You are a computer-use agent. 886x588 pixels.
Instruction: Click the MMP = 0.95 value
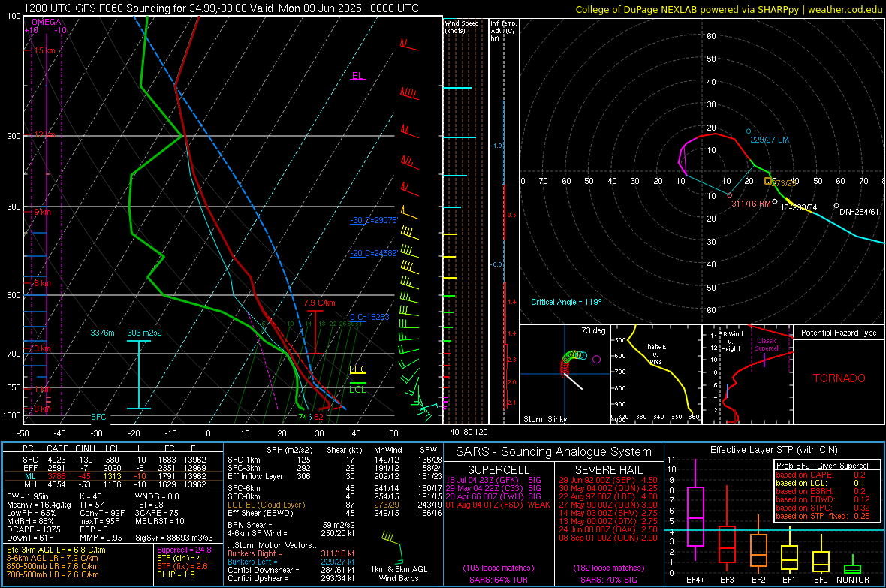pos(101,538)
